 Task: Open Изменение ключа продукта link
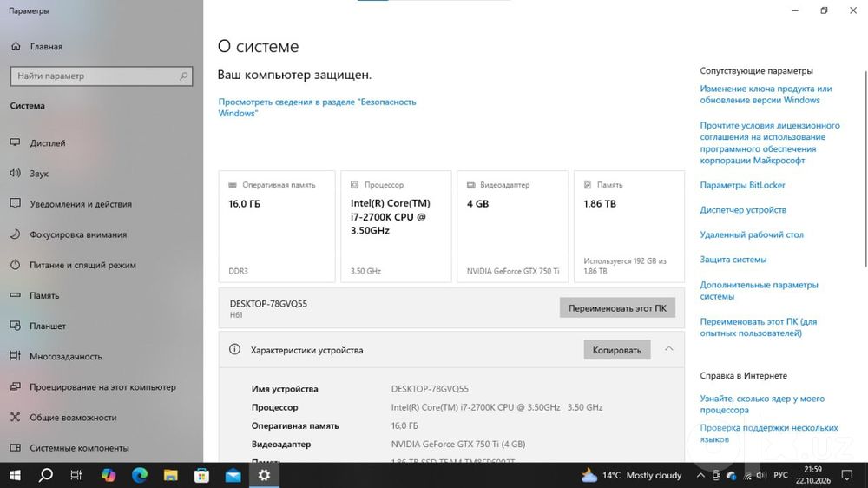(766, 94)
